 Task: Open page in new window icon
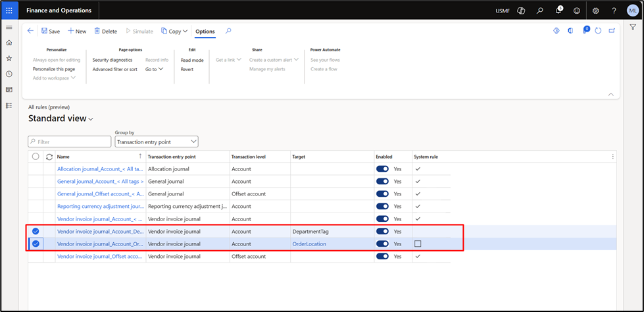click(612, 30)
